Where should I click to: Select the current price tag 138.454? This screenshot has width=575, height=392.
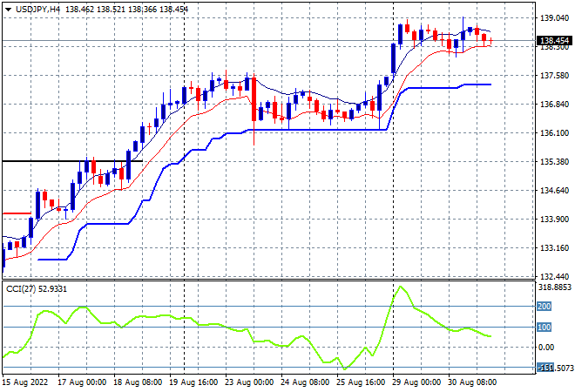tap(554, 40)
